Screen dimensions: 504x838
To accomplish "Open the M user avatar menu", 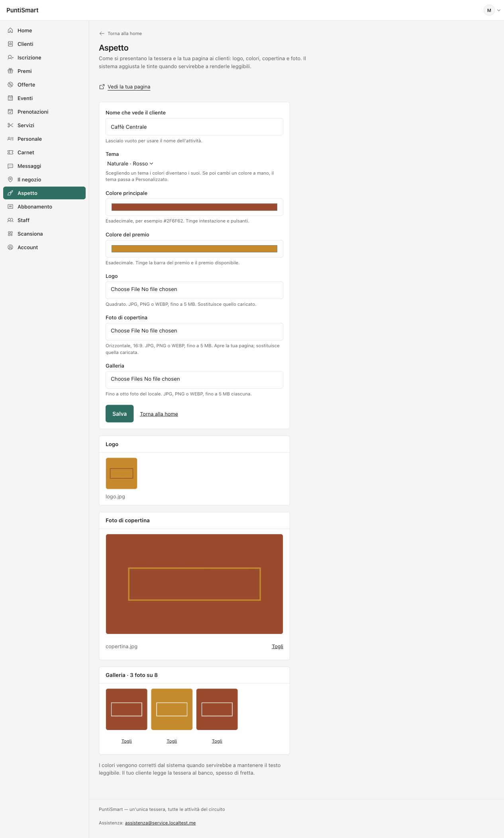I will point(489,10).
